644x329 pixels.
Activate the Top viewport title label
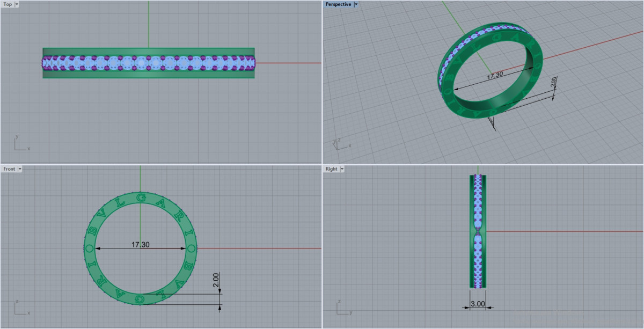coord(8,4)
